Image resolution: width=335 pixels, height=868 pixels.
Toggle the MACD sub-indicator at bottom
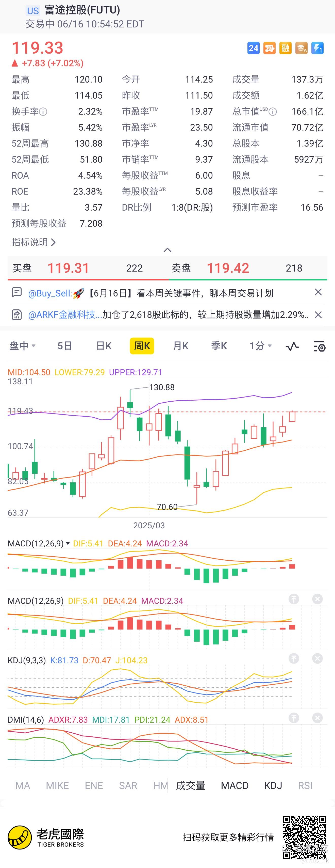point(235,785)
